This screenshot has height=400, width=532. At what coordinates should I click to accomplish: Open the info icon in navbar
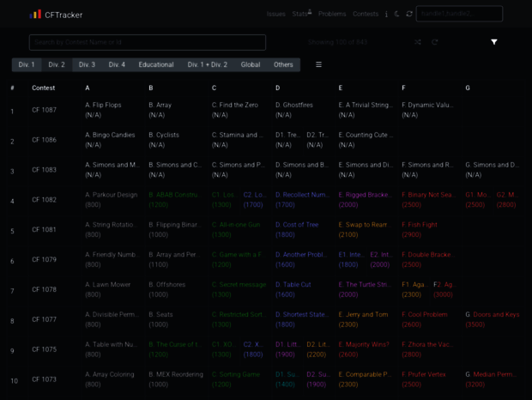point(386,14)
